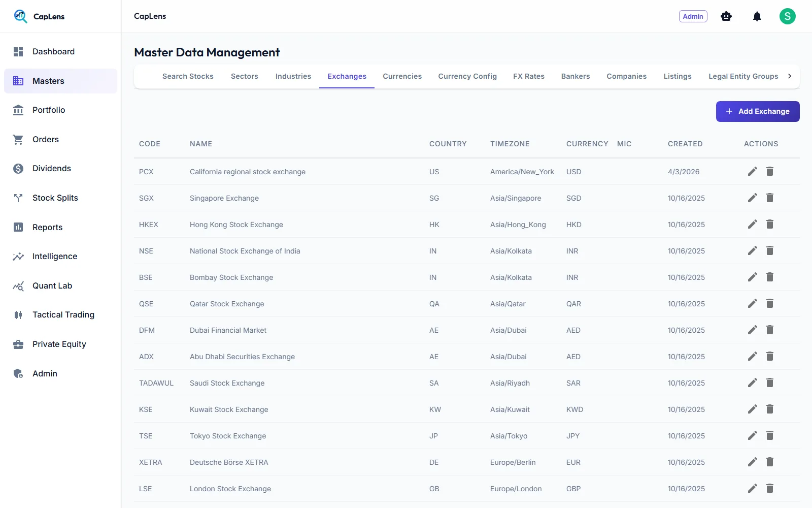The height and width of the screenshot is (508, 812).
Task: Go to Tactical Trading
Action: coord(60,315)
